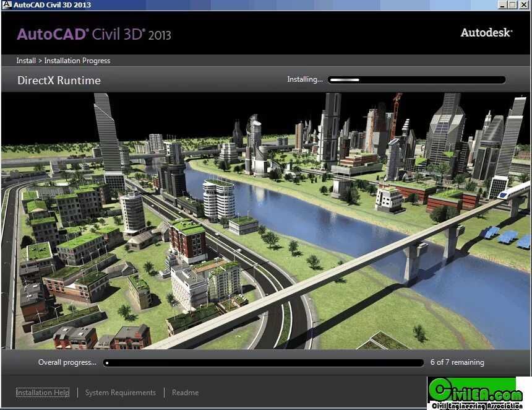Click the Autodesk logo in header
The image size is (532, 410).
point(487,33)
